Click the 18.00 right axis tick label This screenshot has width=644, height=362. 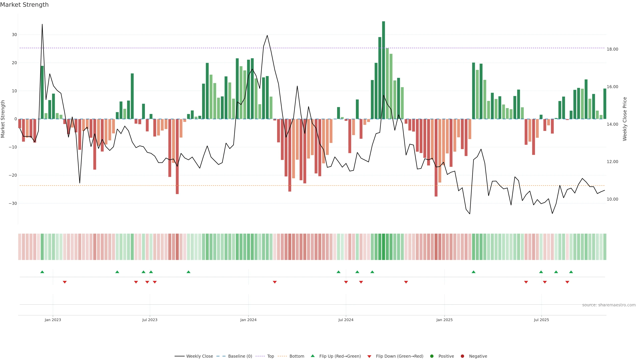(612, 49)
